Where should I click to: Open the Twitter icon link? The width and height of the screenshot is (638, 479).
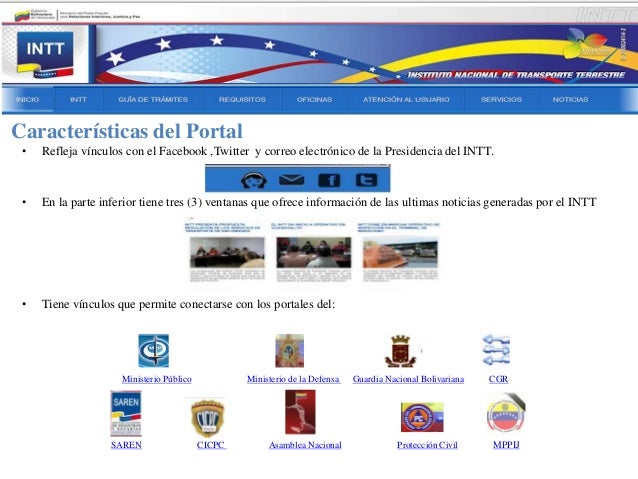tap(366, 179)
